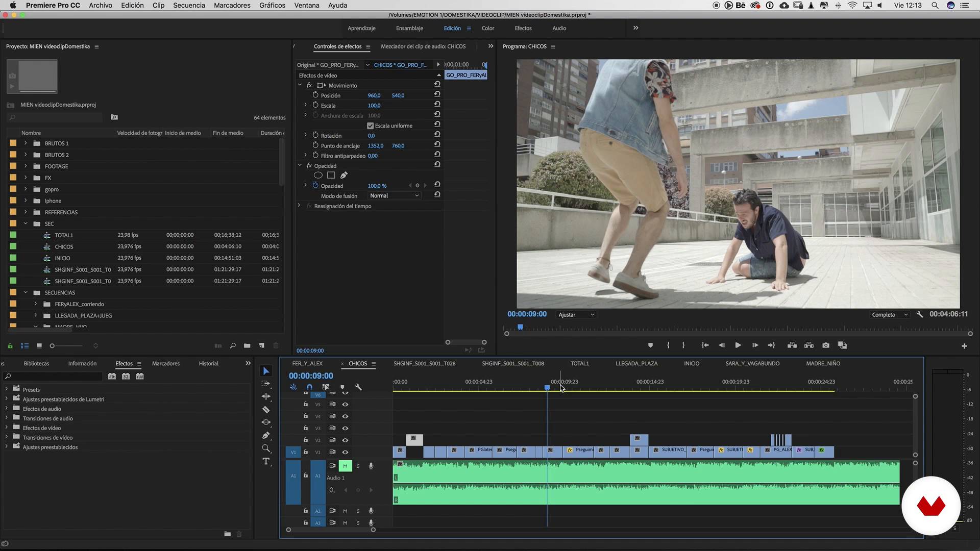
Task: Toggle linked selection in timeline
Action: [326, 387]
